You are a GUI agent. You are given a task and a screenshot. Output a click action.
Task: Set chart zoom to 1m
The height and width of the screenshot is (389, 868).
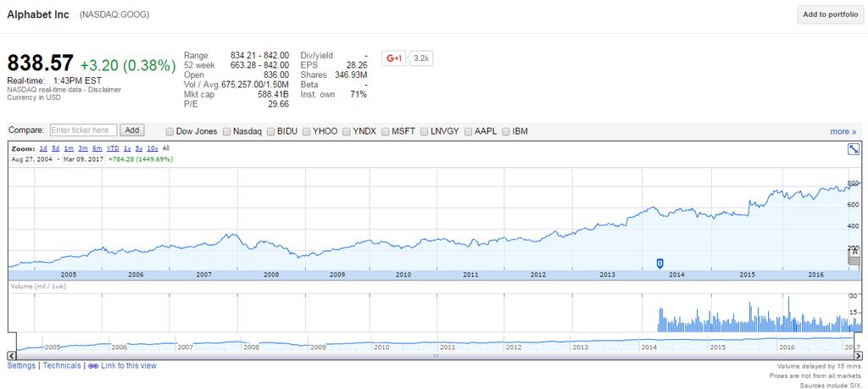click(x=69, y=149)
